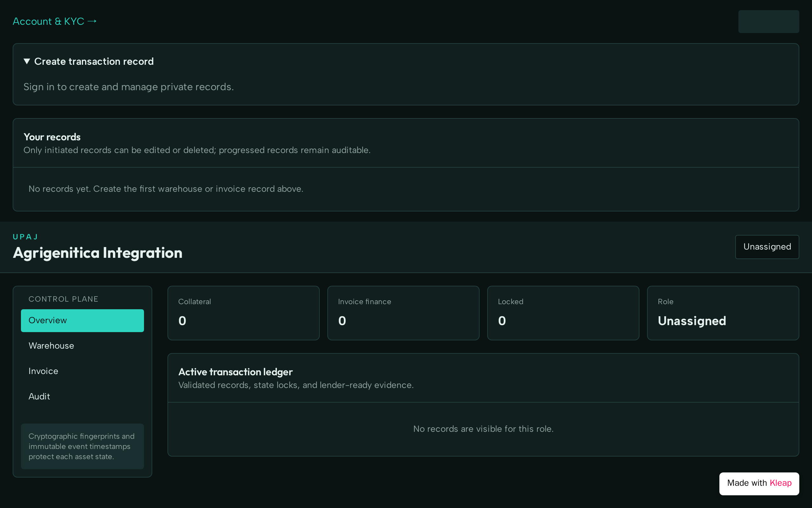Click 'Sign in to create and manage private records.'

click(128, 87)
